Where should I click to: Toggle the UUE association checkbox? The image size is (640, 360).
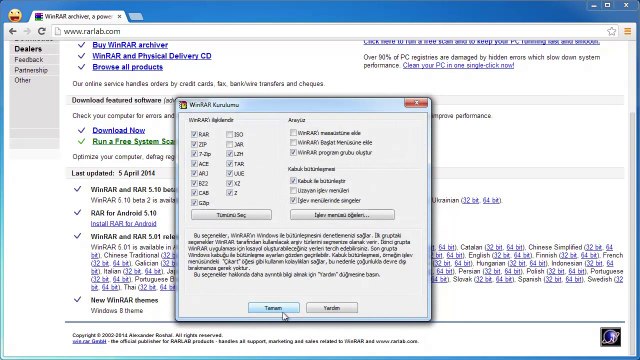[x=229, y=173]
